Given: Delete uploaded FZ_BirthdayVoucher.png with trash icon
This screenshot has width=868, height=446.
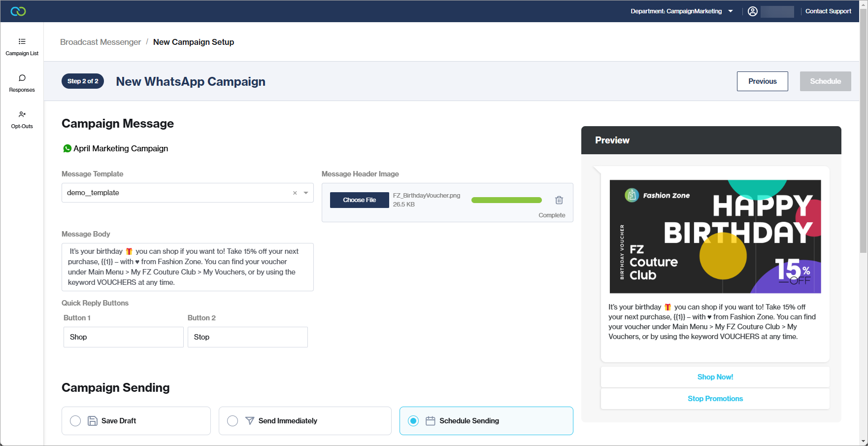Looking at the screenshot, I should point(559,200).
